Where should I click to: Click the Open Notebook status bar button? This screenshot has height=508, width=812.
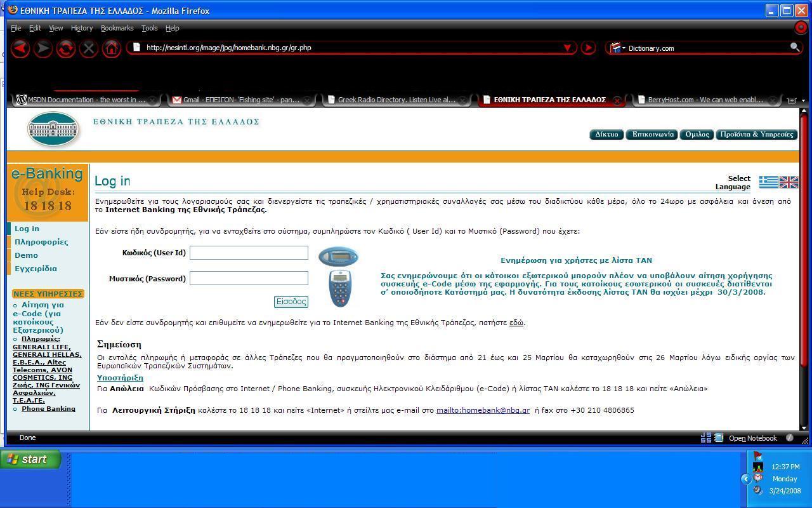[x=752, y=438]
